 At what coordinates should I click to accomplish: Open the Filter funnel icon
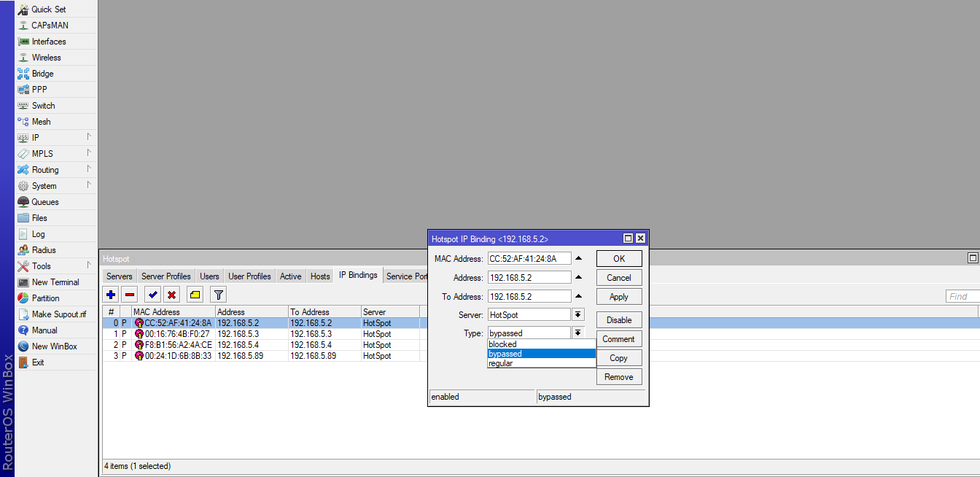[x=218, y=295]
